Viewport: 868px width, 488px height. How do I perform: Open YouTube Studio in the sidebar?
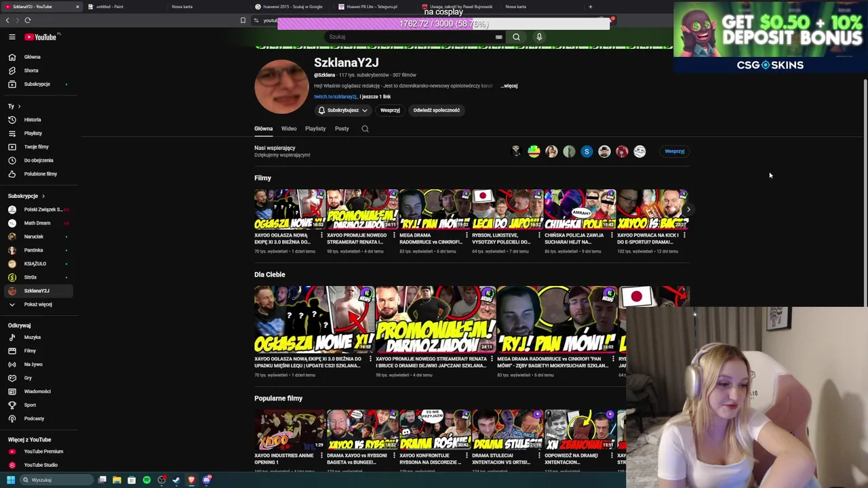(41, 465)
